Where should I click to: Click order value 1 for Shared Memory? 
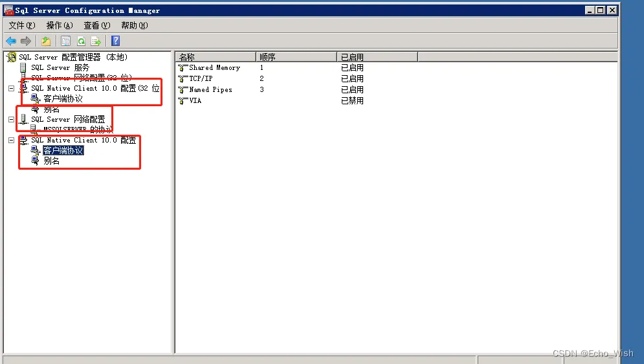pyautogui.click(x=261, y=68)
